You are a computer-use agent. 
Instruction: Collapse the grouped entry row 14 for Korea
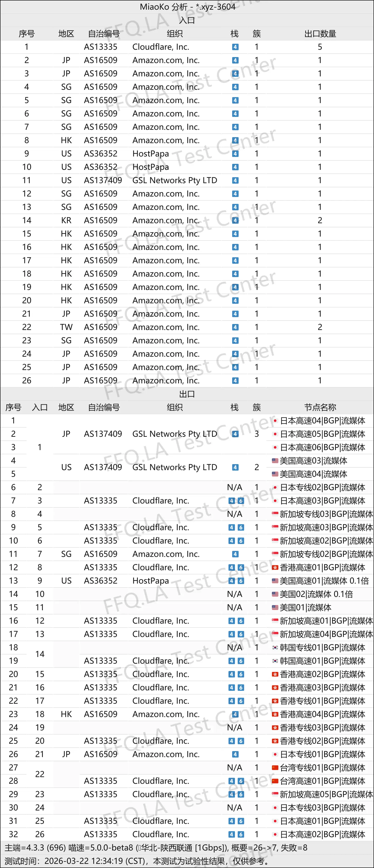[40, 654]
